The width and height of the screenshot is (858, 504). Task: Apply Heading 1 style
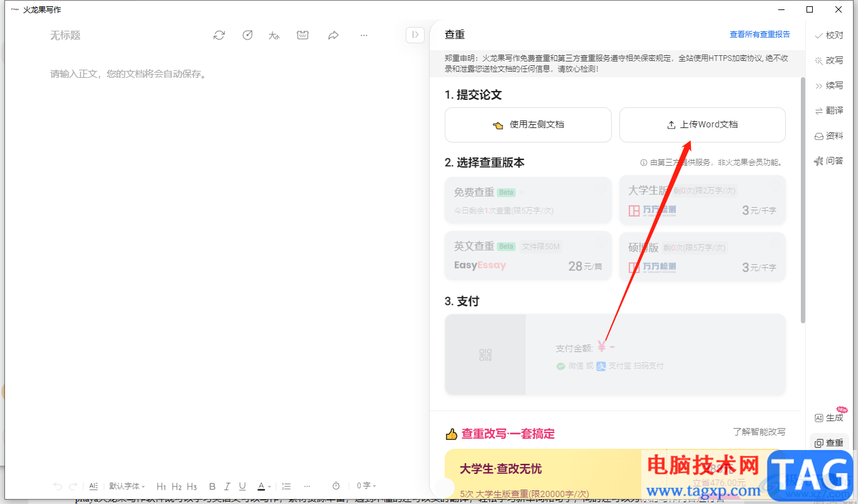pyautogui.click(x=161, y=486)
